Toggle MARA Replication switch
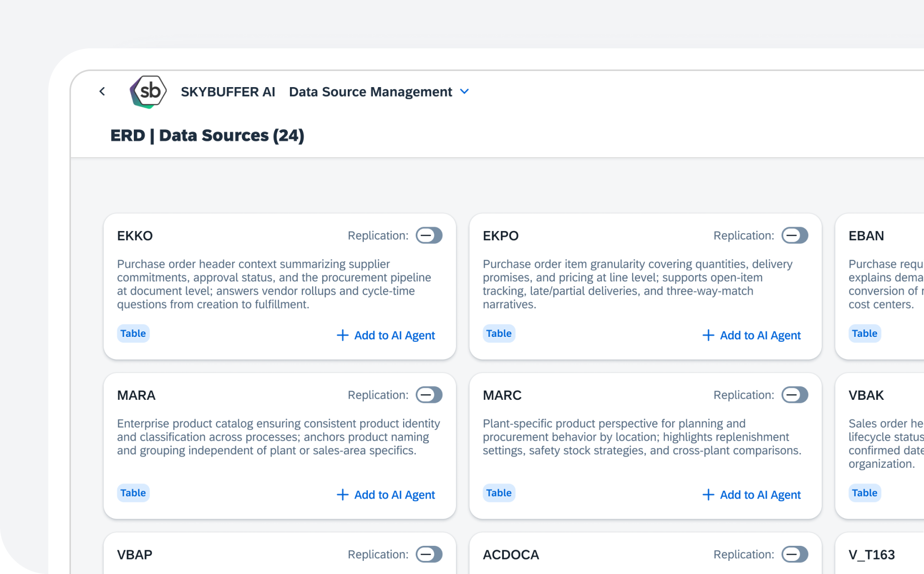 429,395
